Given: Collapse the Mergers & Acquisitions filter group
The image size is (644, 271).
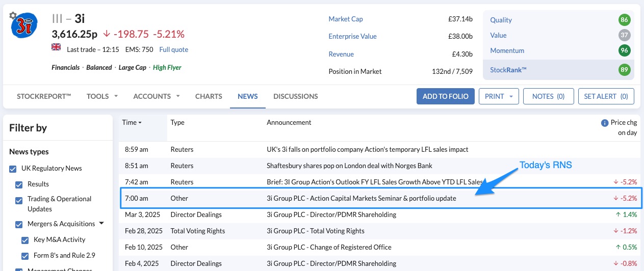Looking at the screenshot, I should click(101, 224).
